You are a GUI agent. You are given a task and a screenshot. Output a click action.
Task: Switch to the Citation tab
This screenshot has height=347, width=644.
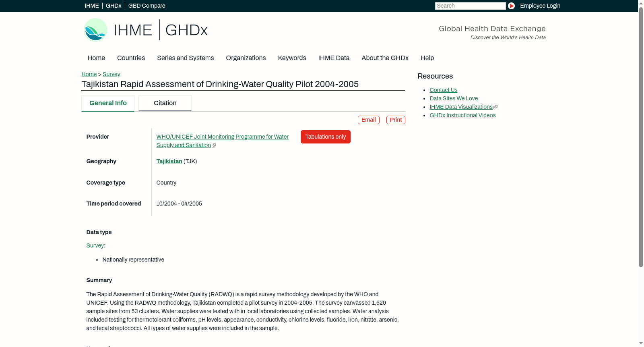[x=165, y=103]
